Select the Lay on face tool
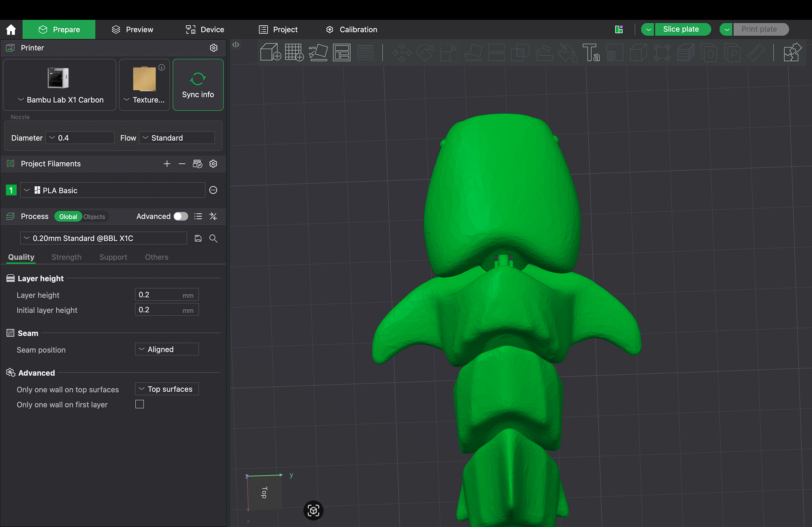Image resolution: width=812 pixels, height=527 pixels. pyautogui.click(x=473, y=53)
